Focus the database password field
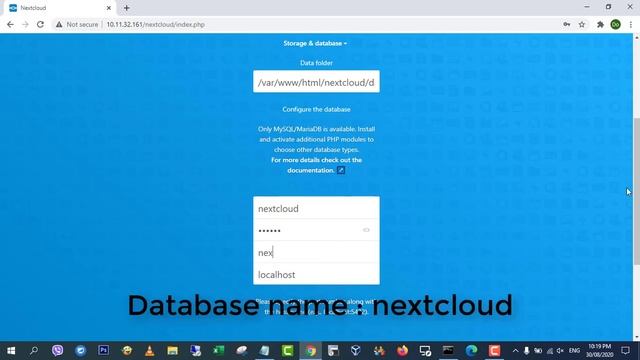The width and height of the screenshot is (640, 360). (308, 230)
